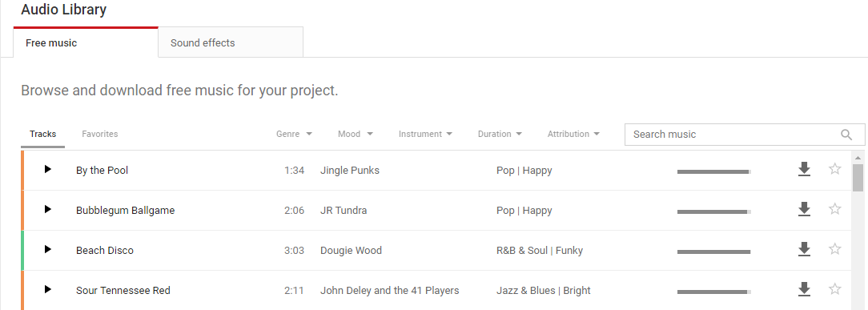Play the By the Pool track
This screenshot has width=868, height=310.
click(x=47, y=169)
